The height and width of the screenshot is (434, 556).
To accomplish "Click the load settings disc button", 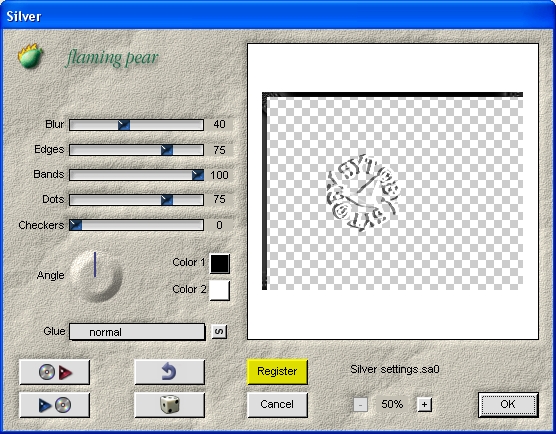I will click(x=55, y=372).
